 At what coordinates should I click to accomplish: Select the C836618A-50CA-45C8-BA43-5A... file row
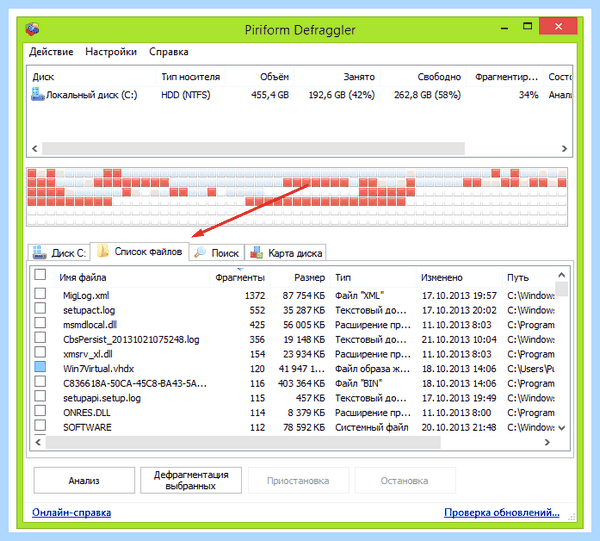pos(293,383)
